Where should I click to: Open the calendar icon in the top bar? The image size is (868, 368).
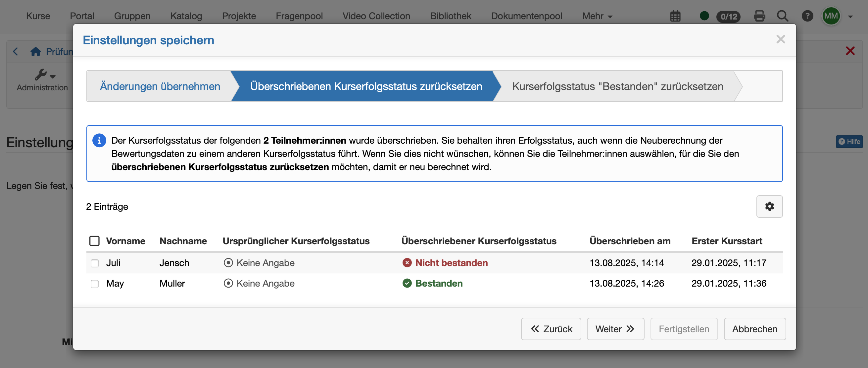tap(675, 16)
